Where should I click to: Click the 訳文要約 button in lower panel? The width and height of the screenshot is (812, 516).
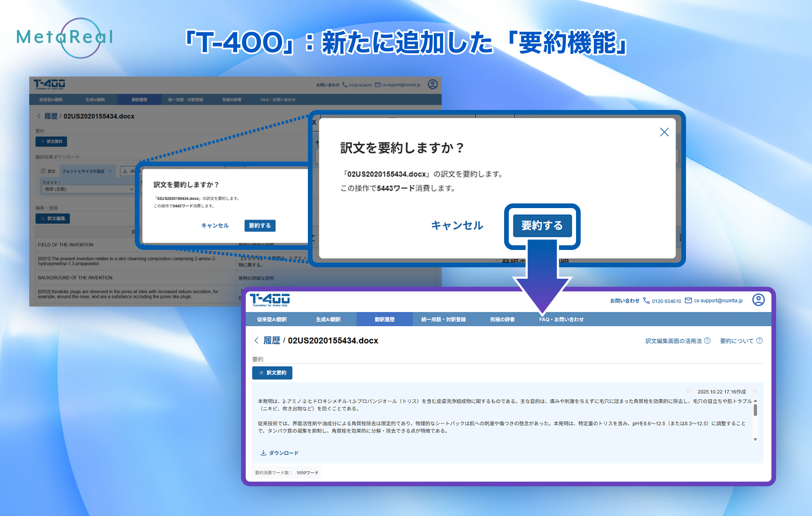click(x=272, y=373)
